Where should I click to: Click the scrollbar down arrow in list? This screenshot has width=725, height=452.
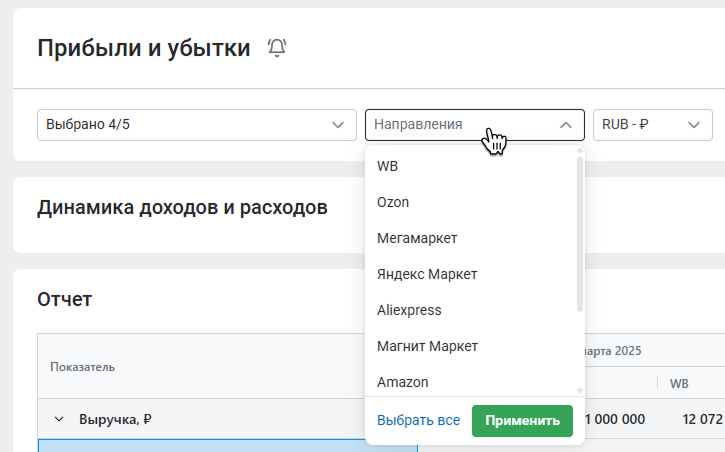(x=580, y=391)
